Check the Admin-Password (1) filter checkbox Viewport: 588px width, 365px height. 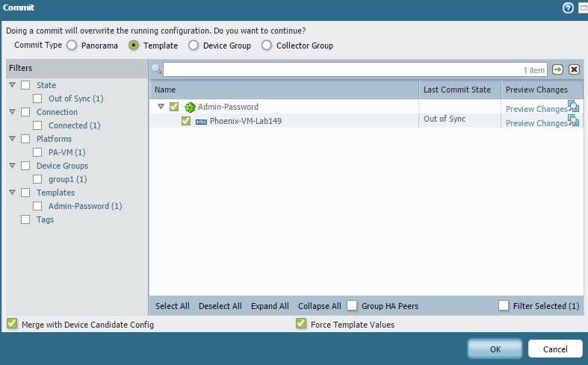pos(37,206)
